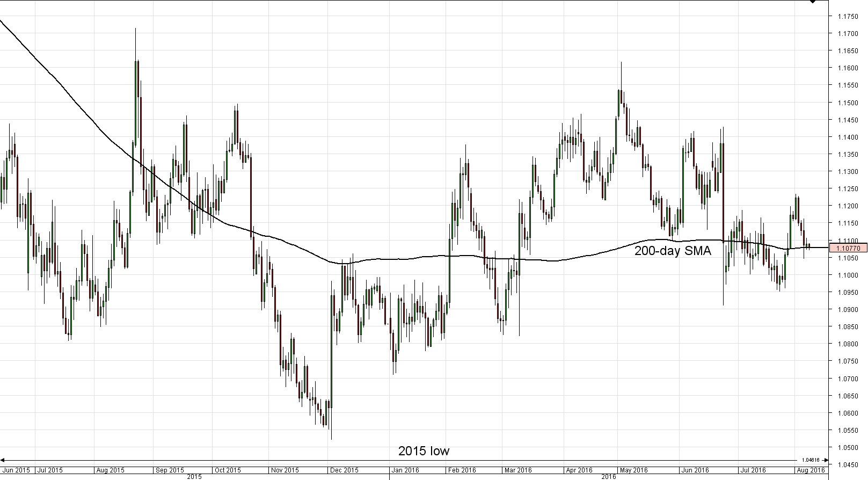Select Mar 2016 on the time axis
868x480 pixels.
tap(518, 470)
